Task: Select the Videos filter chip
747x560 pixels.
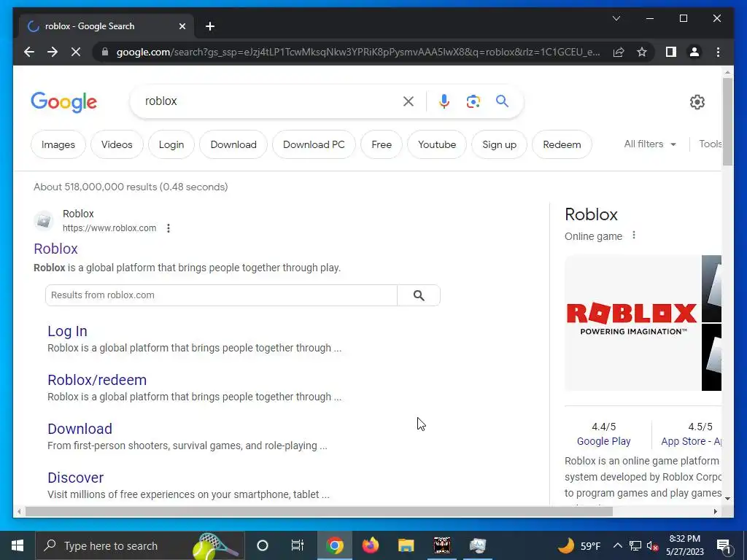Action: (x=117, y=144)
